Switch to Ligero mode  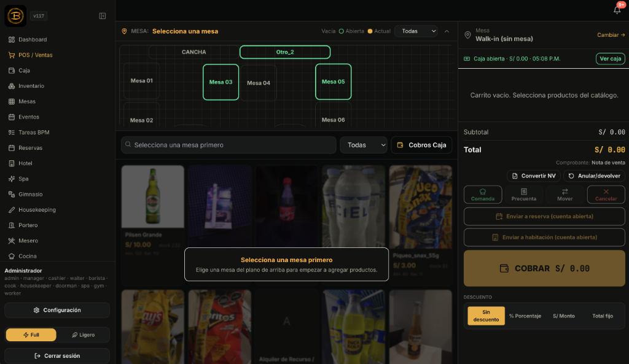[x=83, y=335]
